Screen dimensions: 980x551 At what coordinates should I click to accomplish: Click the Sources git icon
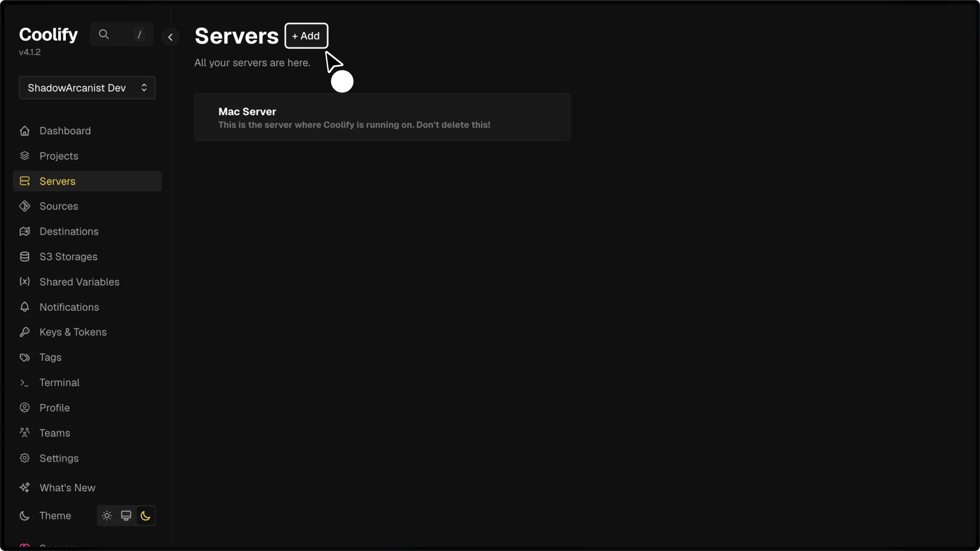[24, 206]
